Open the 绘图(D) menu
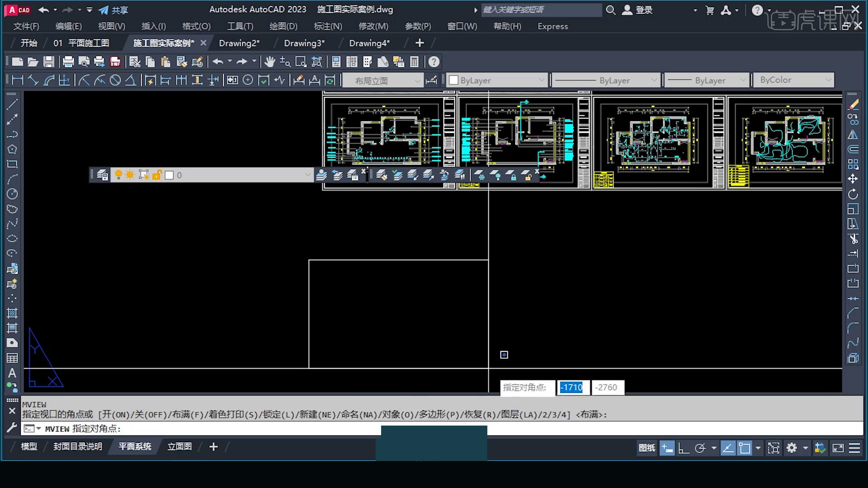This screenshot has width=868, height=488. (283, 26)
